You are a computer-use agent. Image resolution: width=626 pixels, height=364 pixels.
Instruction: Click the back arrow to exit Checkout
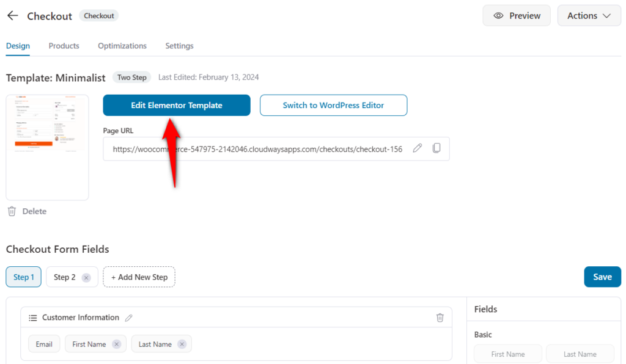coord(12,16)
